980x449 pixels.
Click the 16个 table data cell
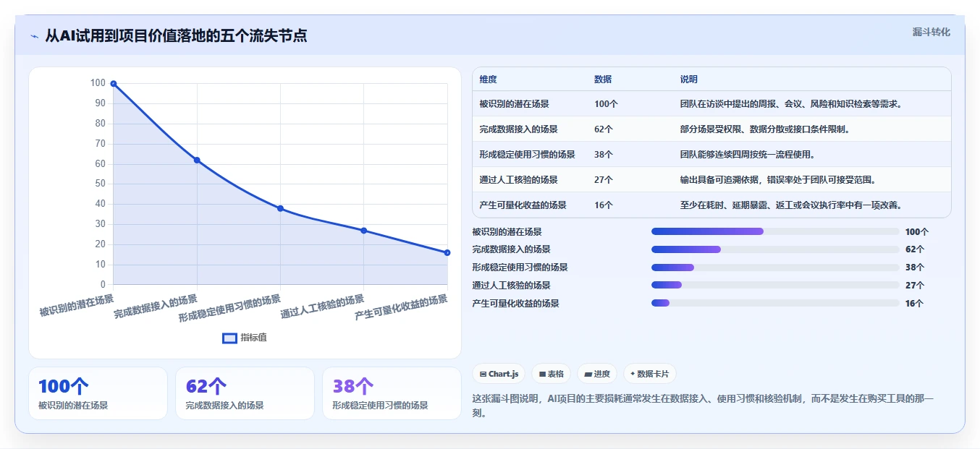pyautogui.click(x=604, y=205)
